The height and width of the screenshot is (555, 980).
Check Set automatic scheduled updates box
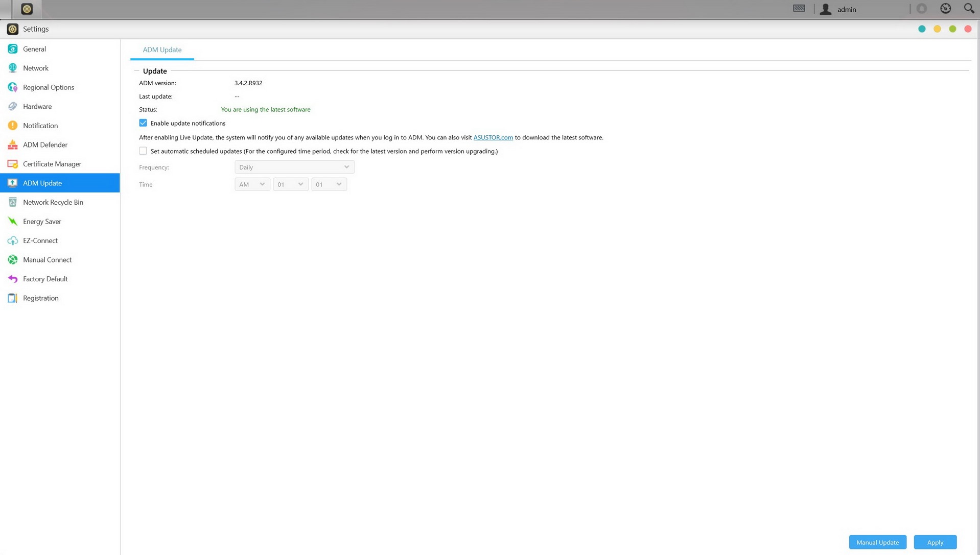pos(143,151)
